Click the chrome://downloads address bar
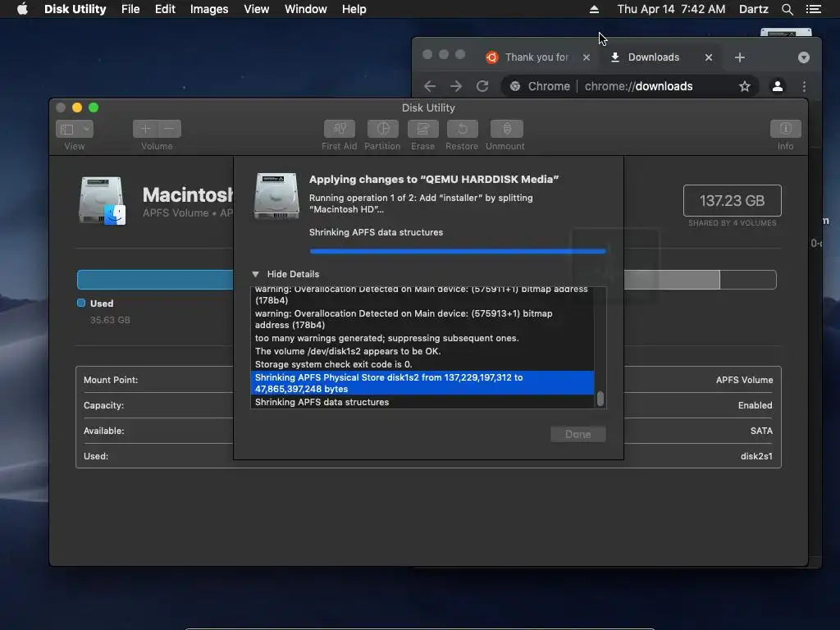This screenshot has width=840, height=630. pyautogui.click(x=630, y=86)
